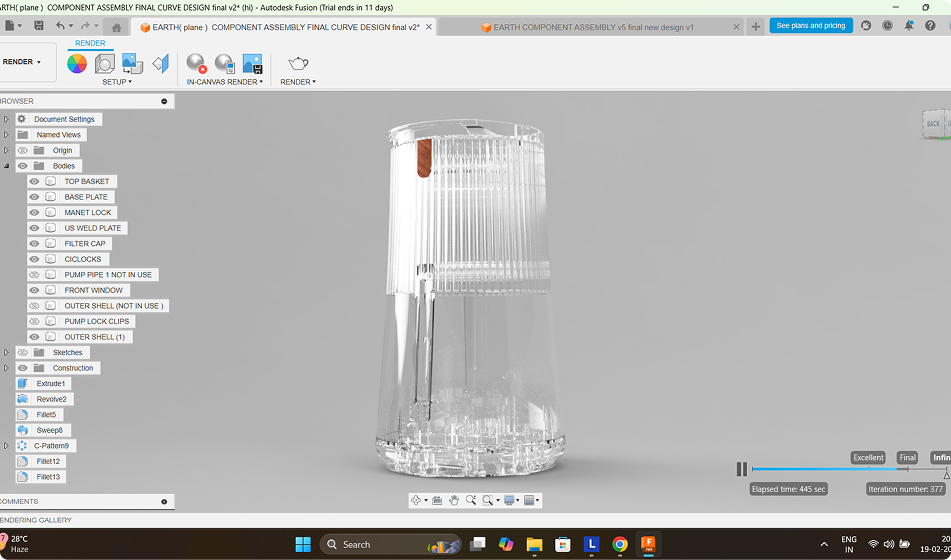951x560 pixels.
Task: Click the Document Settings gear icon
Action: (x=22, y=119)
